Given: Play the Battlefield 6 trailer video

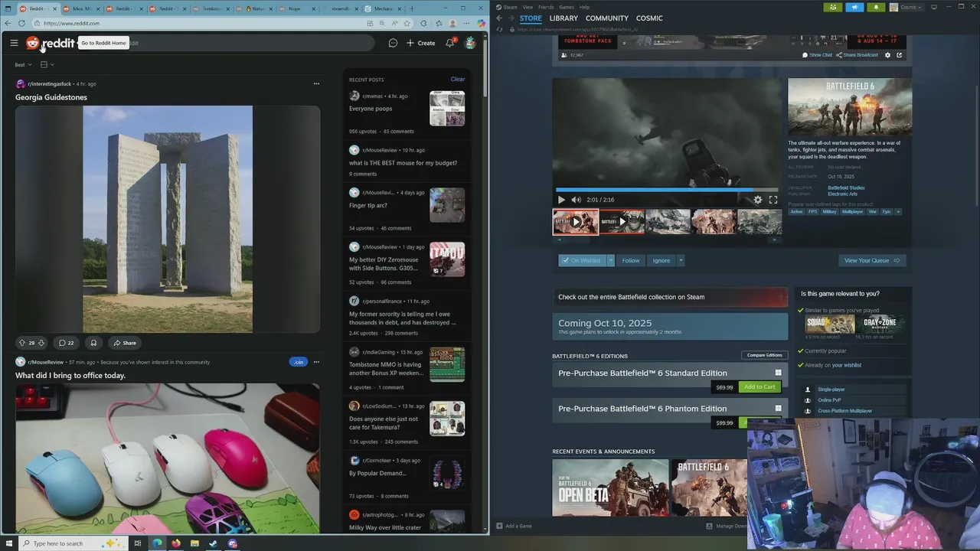Looking at the screenshot, I should pyautogui.click(x=561, y=200).
